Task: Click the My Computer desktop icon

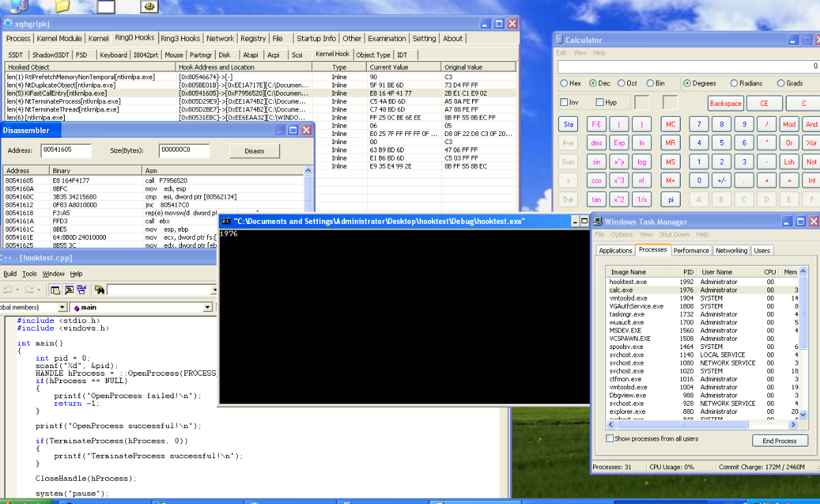Action: [x=20, y=6]
